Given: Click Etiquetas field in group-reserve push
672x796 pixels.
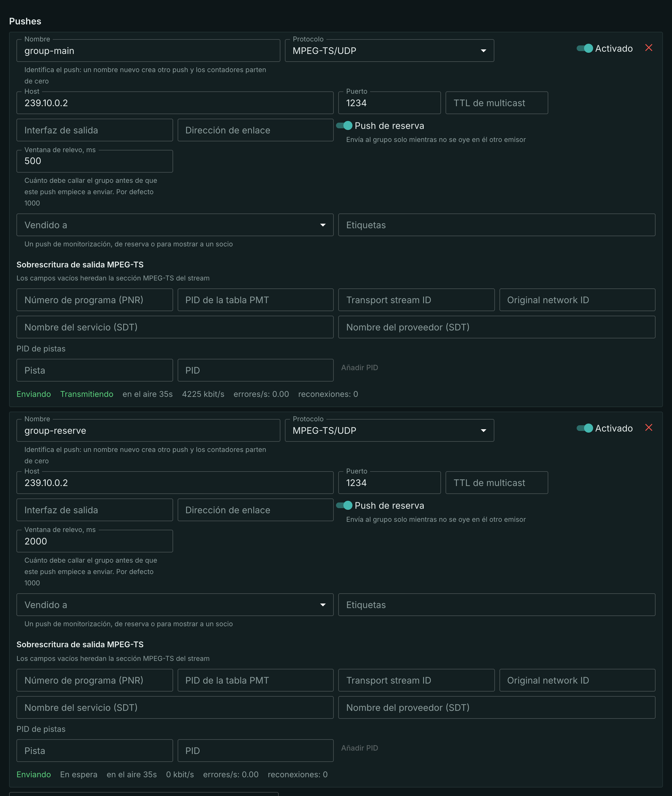Looking at the screenshot, I should point(497,605).
